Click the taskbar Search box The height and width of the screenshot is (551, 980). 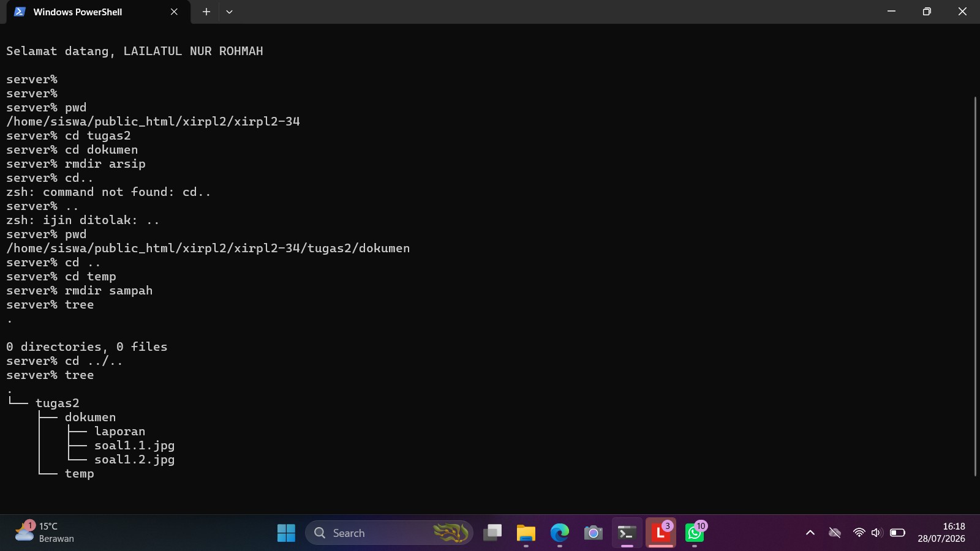point(389,533)
